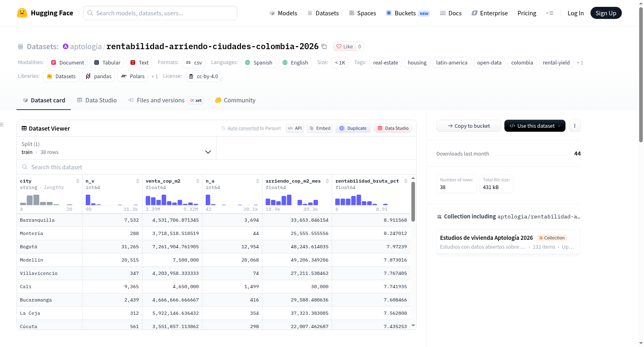Sort by venta_cop_m2 column
644x347 pixels.
198,181
